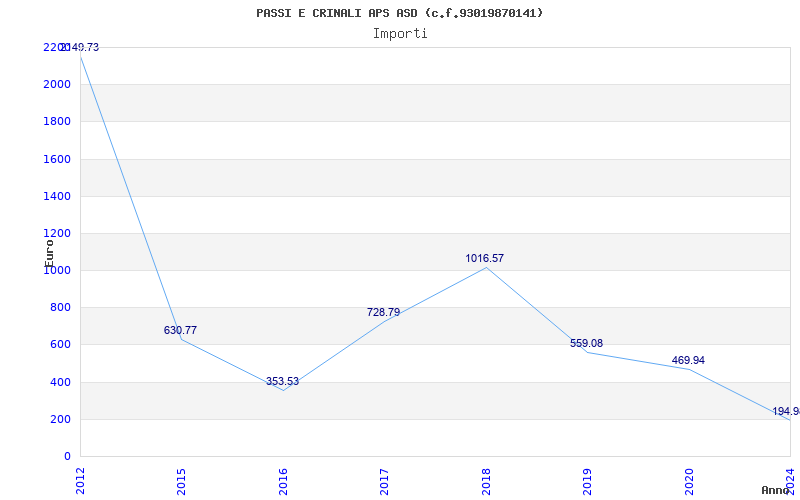Click the 728.79 data label
The height and width of the screenshot is (500, 800).
(383, 312)
